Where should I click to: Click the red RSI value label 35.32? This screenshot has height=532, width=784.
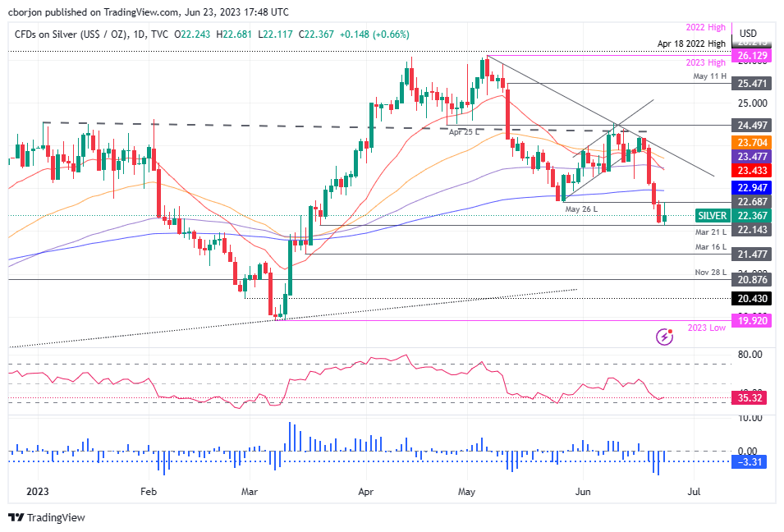point(751,397)
